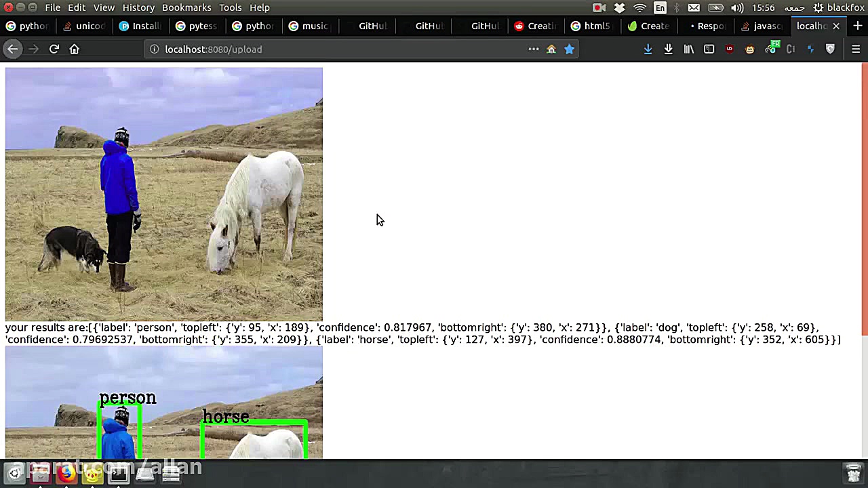Close the localhost tab
868x488 pixels.
(x=836, y=26)
